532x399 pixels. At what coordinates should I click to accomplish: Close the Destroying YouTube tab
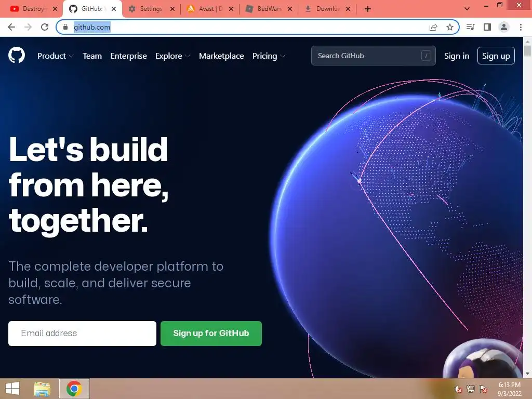(x=55, y=9)
